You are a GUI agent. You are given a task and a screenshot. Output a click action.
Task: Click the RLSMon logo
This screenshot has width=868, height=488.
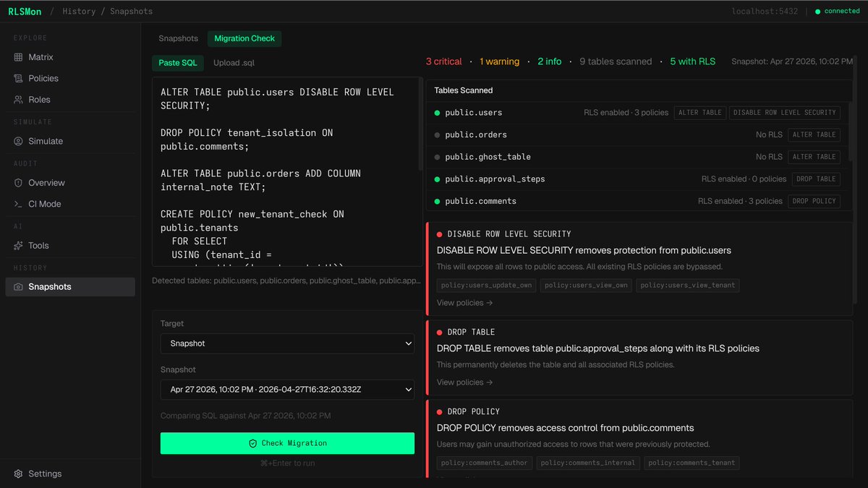25,12
